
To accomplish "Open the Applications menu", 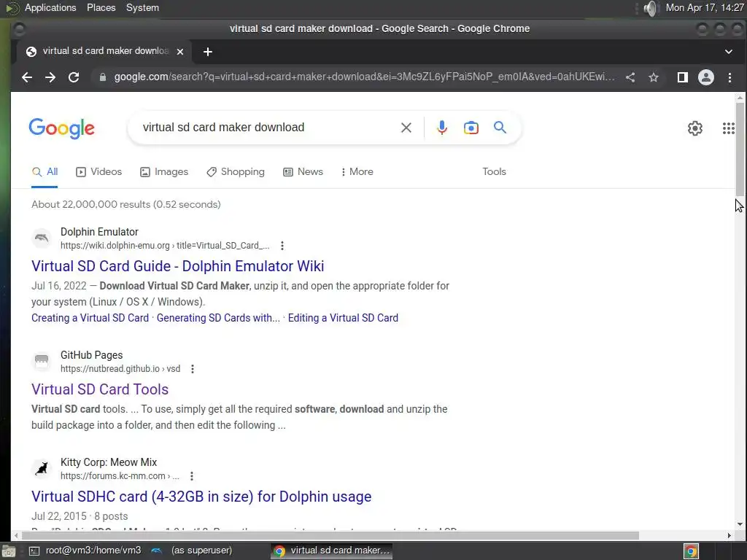I will pos(50,7).
